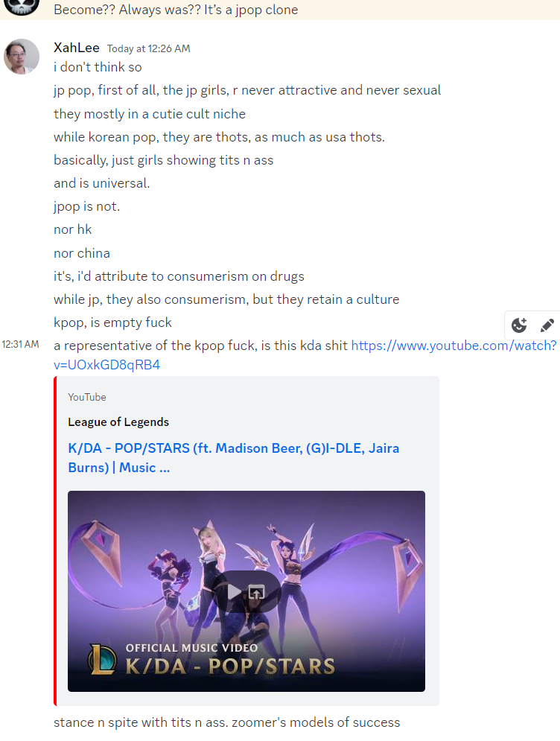Click the League of Legends logo in thumbnail
Viewport: 560px width, 741px height.
tap(102, 660)
